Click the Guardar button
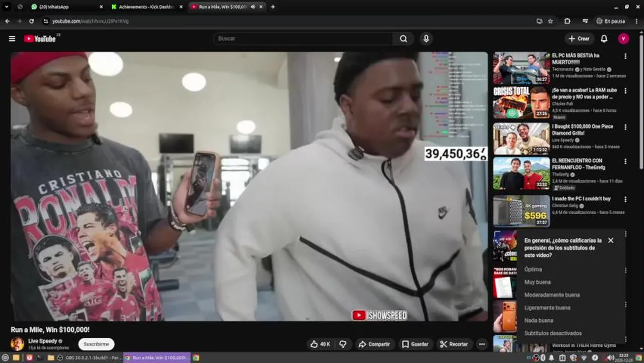Viewport: 644px width, 363px height. [x=415, y=344]
